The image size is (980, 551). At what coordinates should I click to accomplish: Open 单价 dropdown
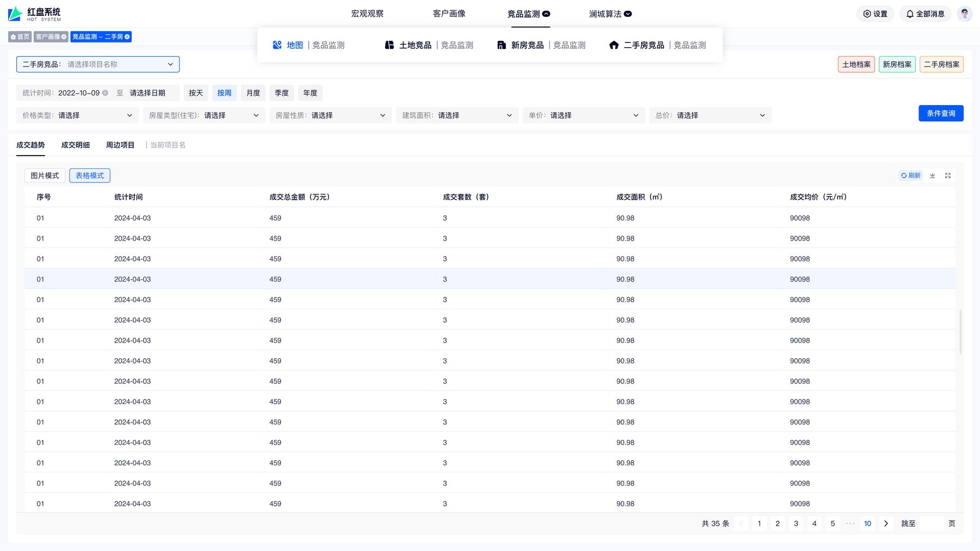(584, 115)
